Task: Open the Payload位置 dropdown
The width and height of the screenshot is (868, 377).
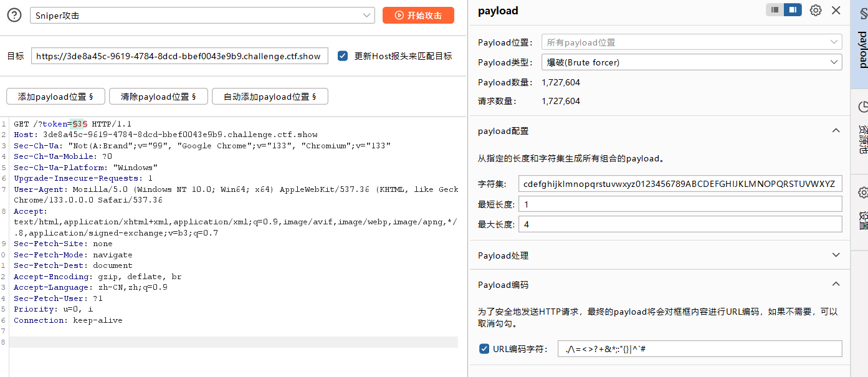Action: point(692,42)
